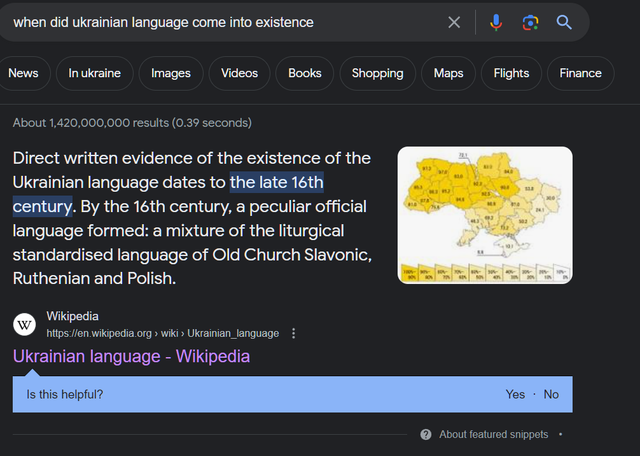Click the magnifying glass search button

[x=564, y=22]
